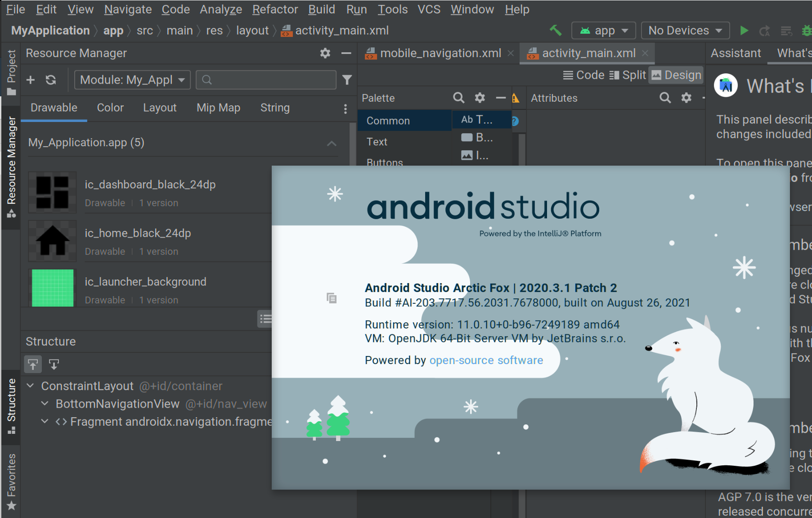This screenshot has height=518, width=812.
Task: Open the Analyze menu
Action: (221, 9)
